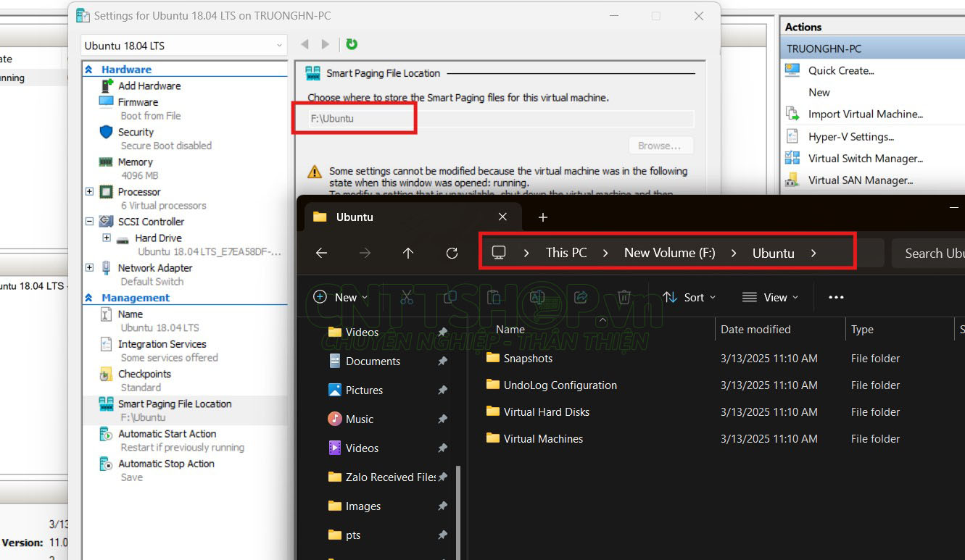Select Firmware settings item
This screenshot has height=560, width=965.
coord(138,102)
